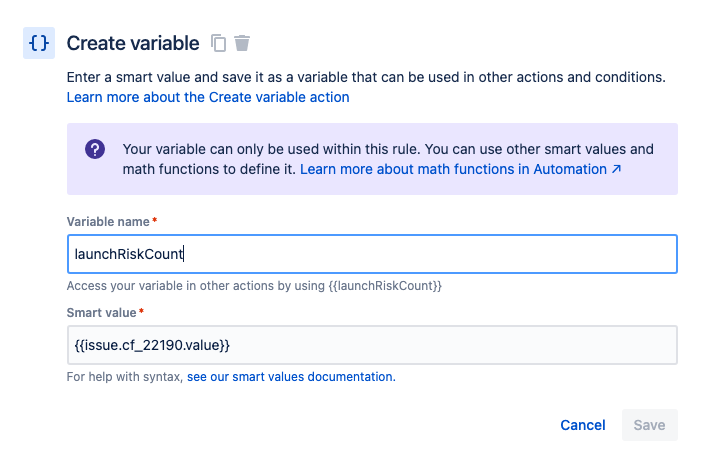Click the Create variable heading
Screen dimensions: 713x459
coord(133,43)
